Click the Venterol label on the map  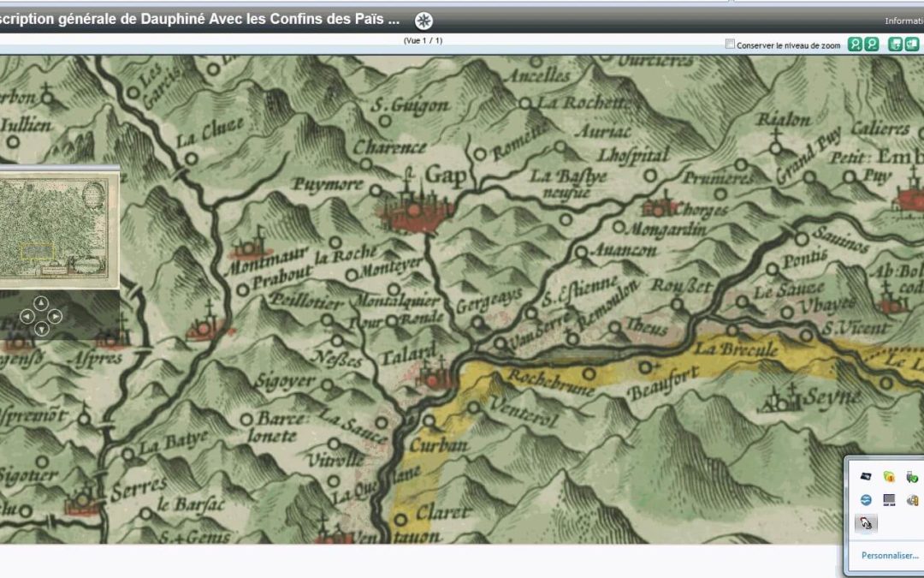tap(524, 412)
